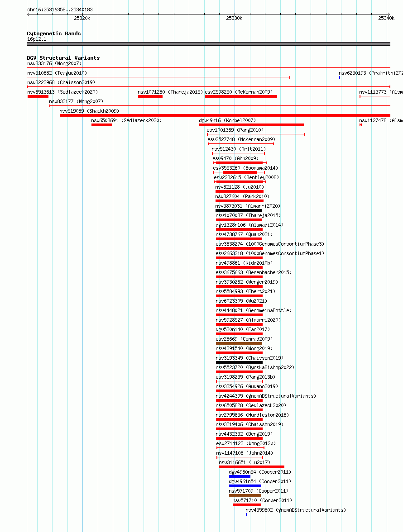The width and height of the screenshot is (403, 532).
Task: Select dgv1328n106 (Alsmadi2014) label
Action: click(249, 225)
